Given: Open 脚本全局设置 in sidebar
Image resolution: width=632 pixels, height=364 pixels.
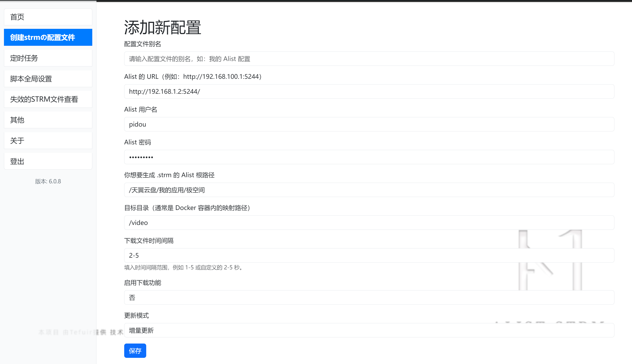Looking at the screenshot, I should [x=48, y=79].
